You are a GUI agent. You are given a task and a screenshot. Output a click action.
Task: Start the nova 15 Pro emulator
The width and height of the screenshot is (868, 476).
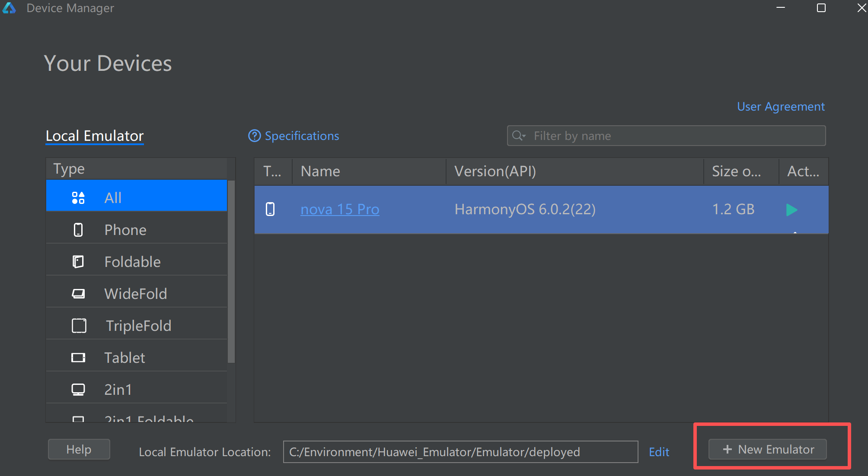coord(791,210)
